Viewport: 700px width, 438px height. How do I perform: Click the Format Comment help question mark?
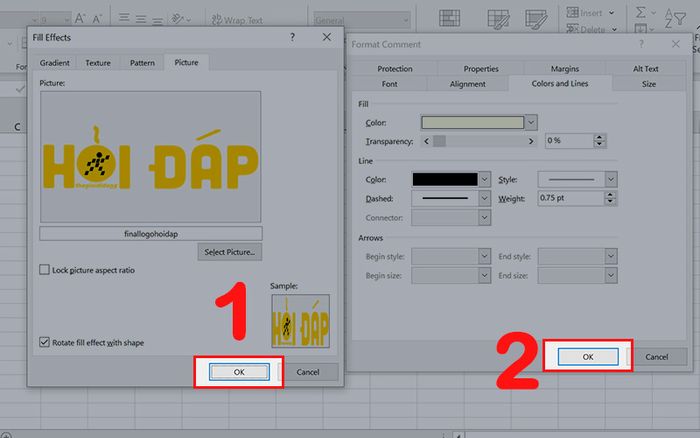641,44
